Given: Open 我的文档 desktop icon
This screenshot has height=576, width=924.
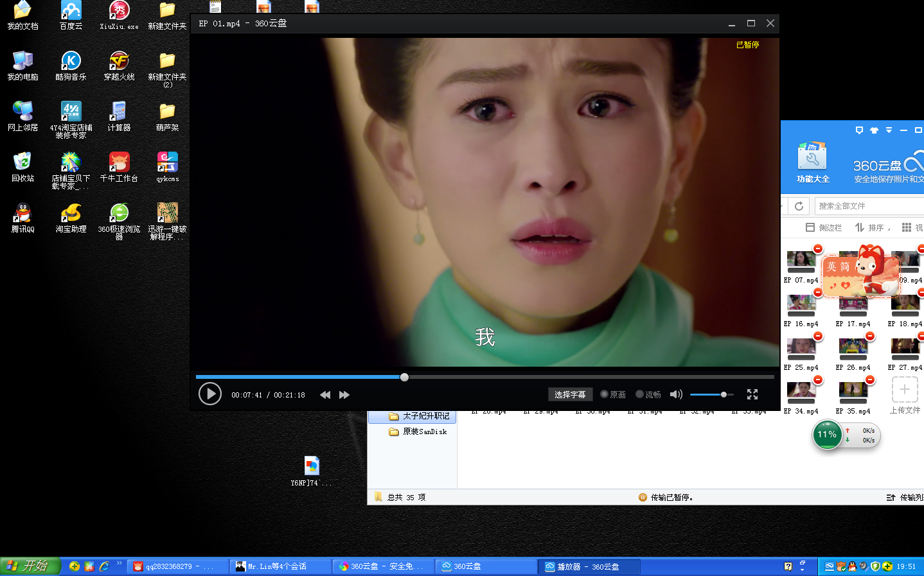Looking at the screenshot, I should point(22,16).
